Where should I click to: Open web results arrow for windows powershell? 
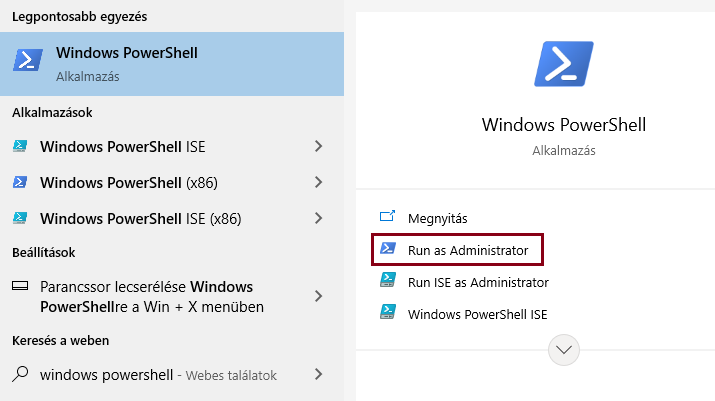(x=318, y=374)
